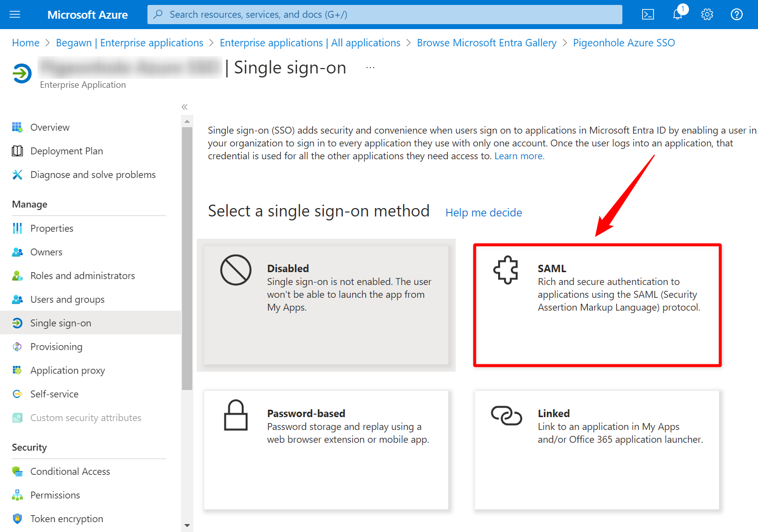Click the SAML puzzle piece icon
The width and height of the screenshot is (758, 532).
506,270
